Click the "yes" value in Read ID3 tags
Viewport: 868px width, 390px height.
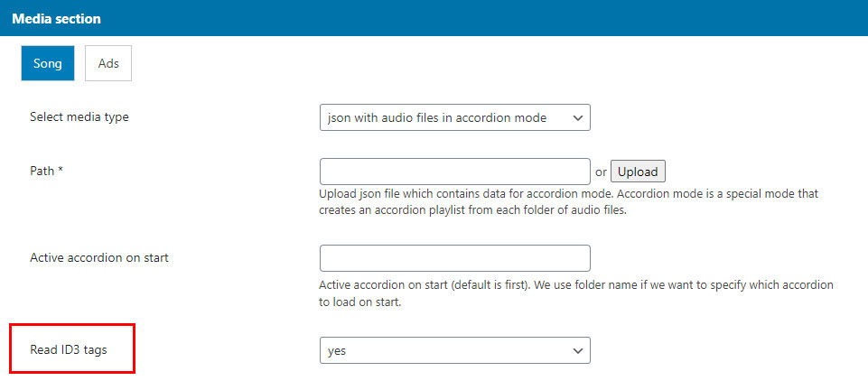[336, 350]
